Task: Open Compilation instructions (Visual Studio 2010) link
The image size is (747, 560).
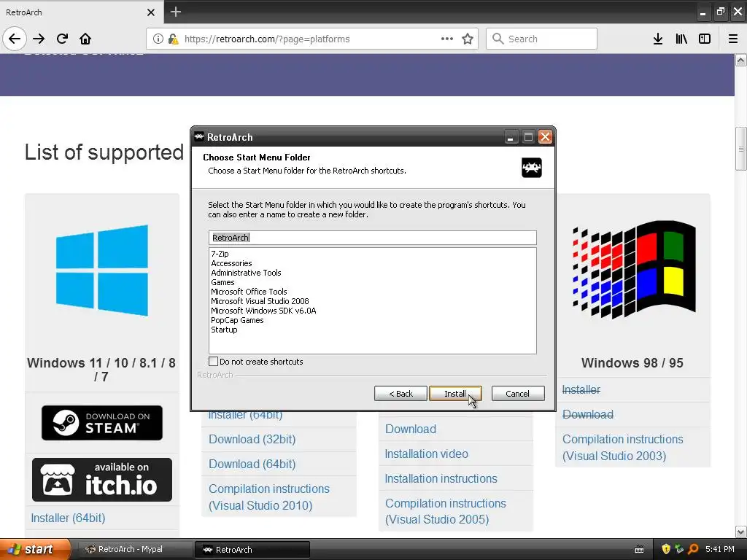Action: pyautogui.click(x=269, y=497)
